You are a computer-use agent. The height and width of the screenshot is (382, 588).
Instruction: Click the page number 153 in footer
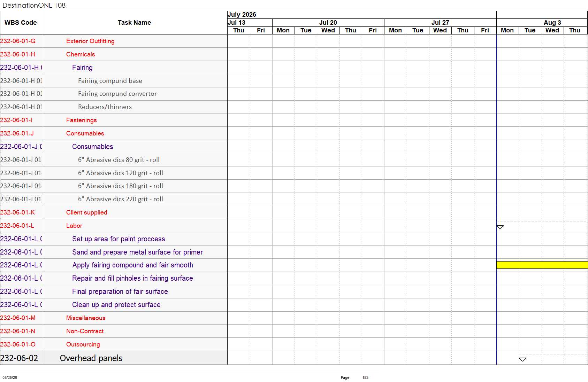(x=365, y=377)
